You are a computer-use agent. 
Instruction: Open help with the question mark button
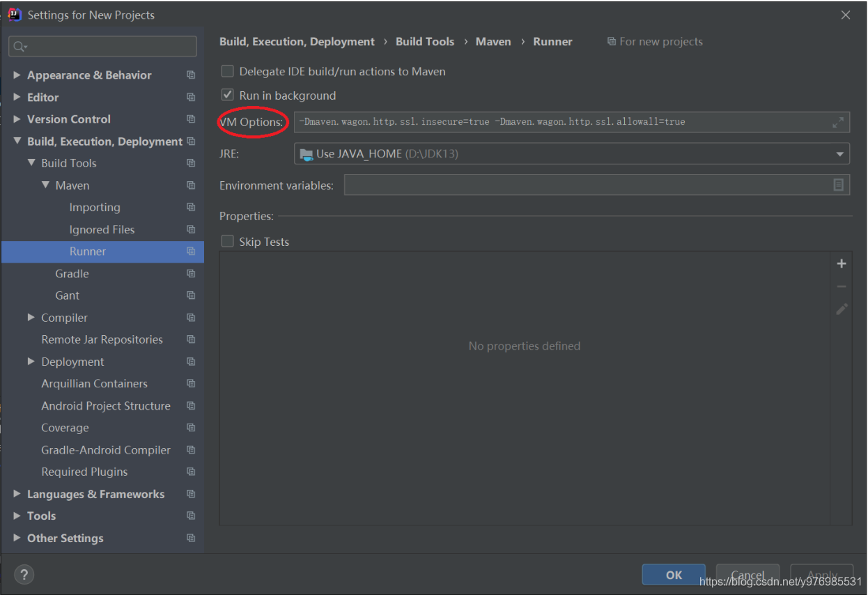pyautogui.click(x=24, y=575)
